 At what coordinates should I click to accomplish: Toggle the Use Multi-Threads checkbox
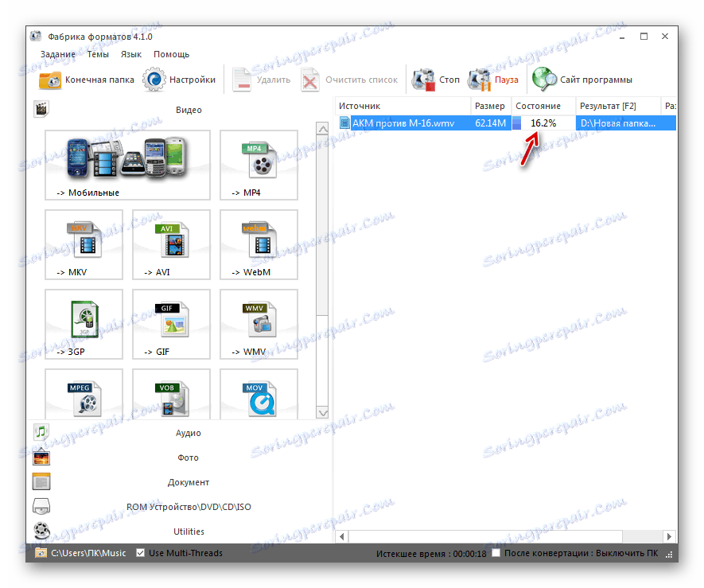coord(141,553)
